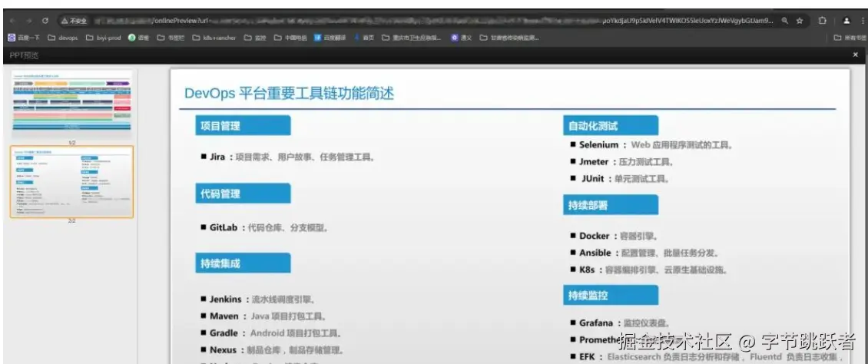The image size is (868, 364).
Task: Click the Gradle bullet line
Action: click(x=270, y=333)
